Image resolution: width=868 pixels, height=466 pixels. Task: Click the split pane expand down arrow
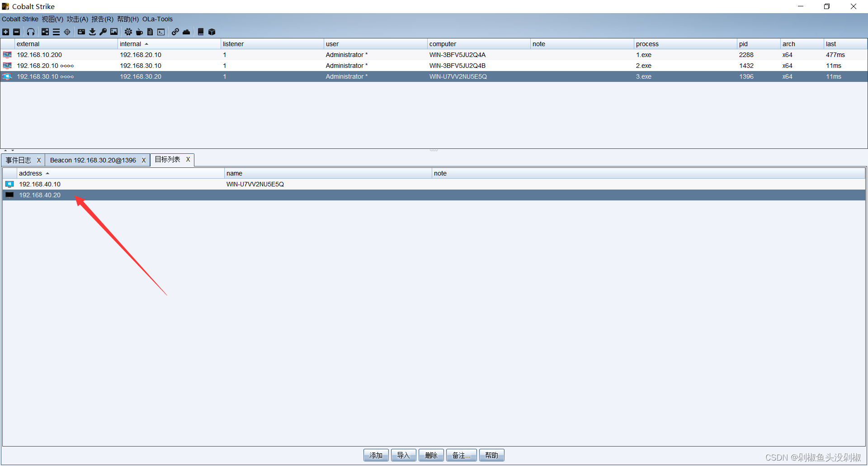[x=13, y=150]
